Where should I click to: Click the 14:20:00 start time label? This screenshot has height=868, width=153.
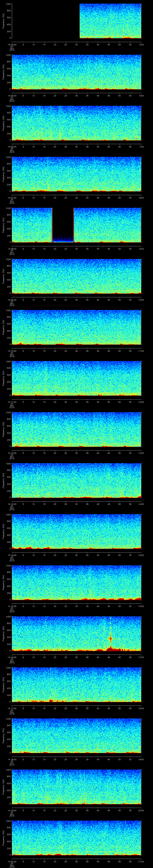[x=12, y=861]
